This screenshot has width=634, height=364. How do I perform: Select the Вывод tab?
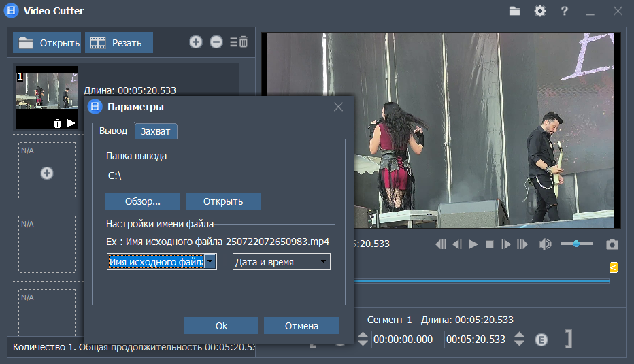(x=113, y=131)
